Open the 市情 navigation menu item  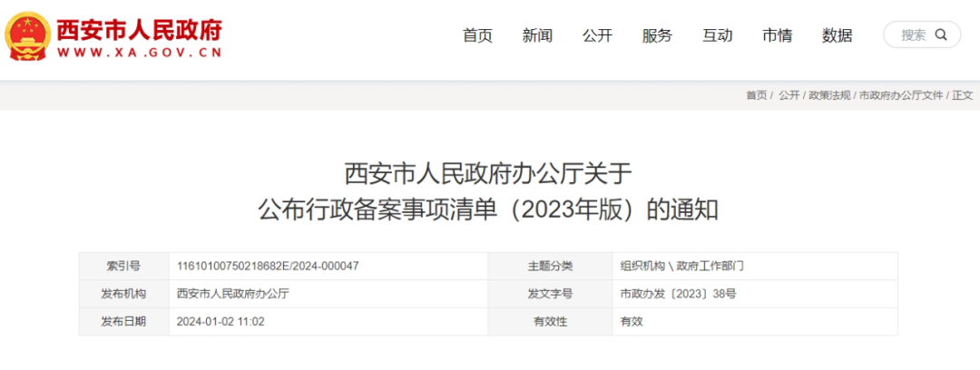pos(777,35)
